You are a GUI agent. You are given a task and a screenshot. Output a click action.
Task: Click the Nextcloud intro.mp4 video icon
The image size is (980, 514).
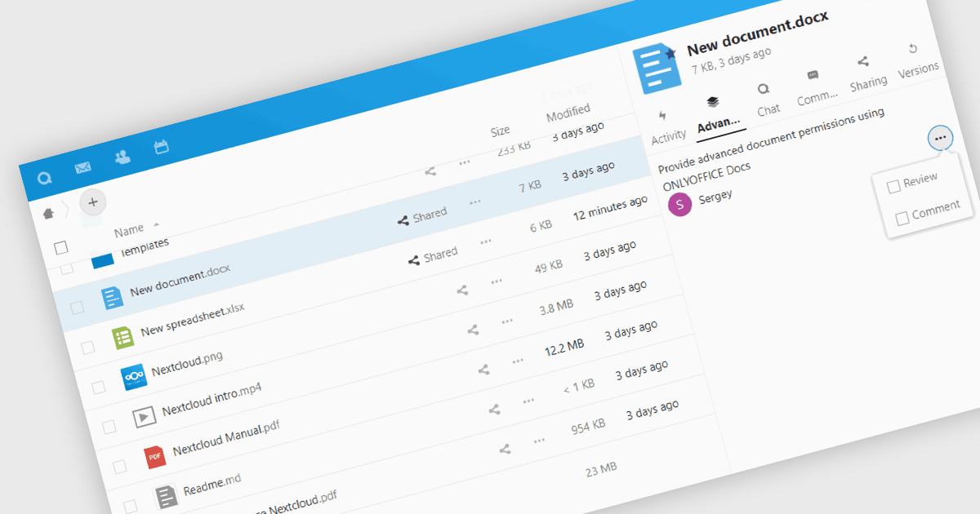144,417
